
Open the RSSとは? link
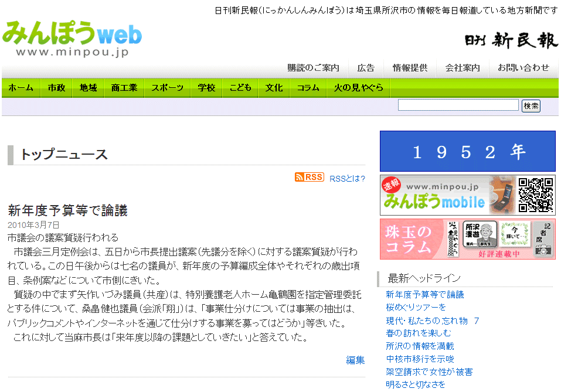pyautogui.click(x=347, y=179)
